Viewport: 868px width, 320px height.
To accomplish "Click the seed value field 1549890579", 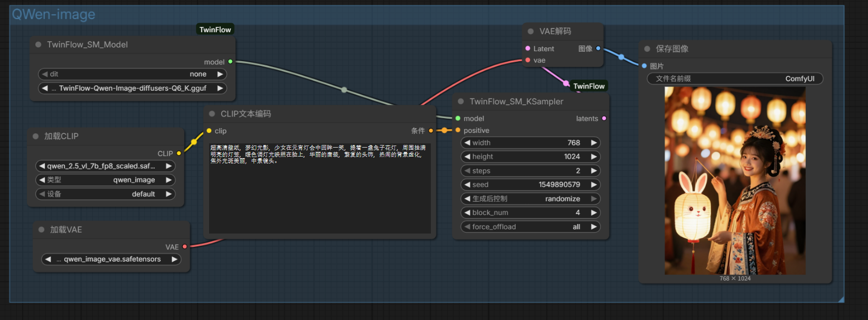I will tap(530, 185).
